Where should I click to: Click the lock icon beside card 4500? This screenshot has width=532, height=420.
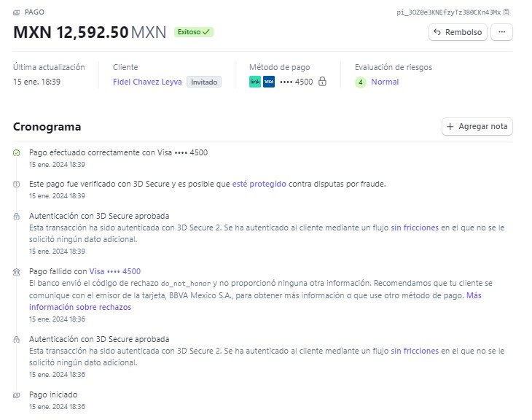click(x=322, y=82)
